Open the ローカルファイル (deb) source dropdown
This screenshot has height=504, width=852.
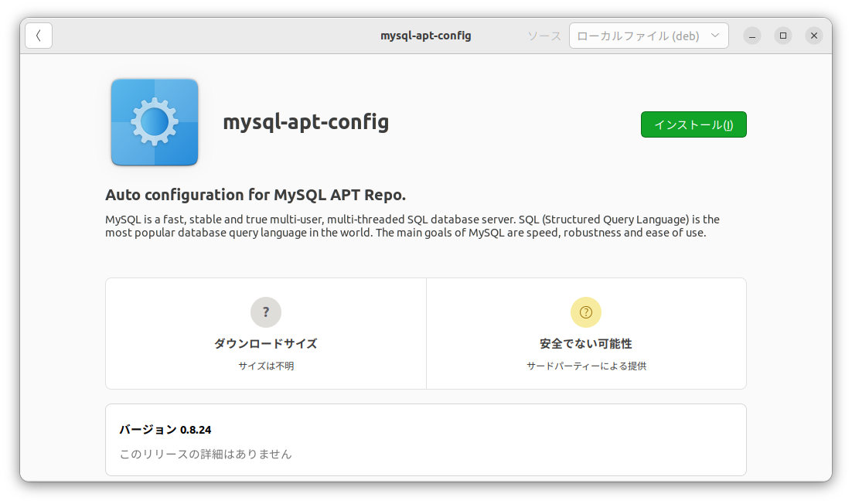(649, 36)
